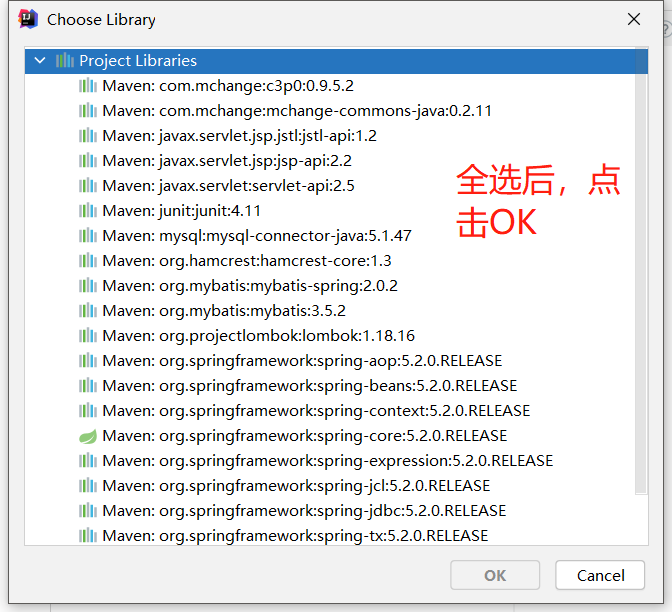
Task: Select Maven: javax.servlet:servlet-api:2.5
Action: pyautogui.click(x=228, y=186)
